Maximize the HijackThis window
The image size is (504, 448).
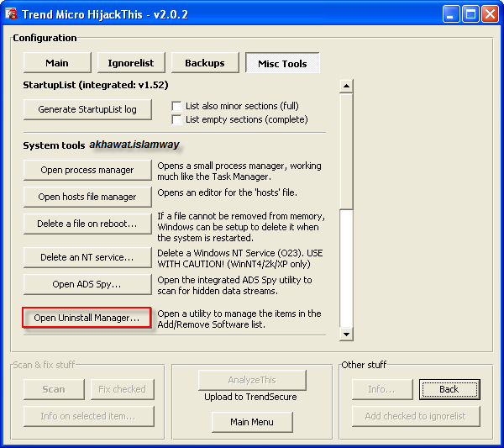click(x=470, y=14)
